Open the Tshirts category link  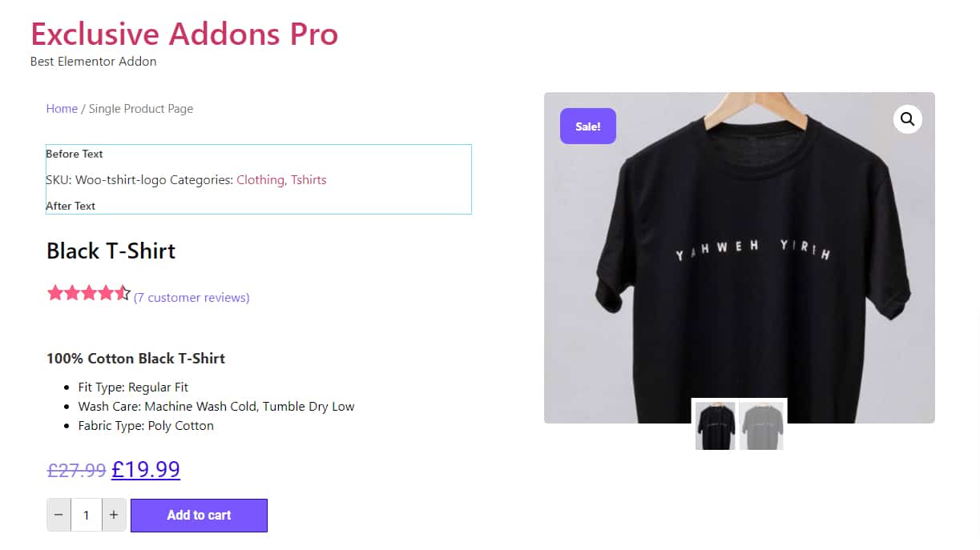[x=309, y=180]
